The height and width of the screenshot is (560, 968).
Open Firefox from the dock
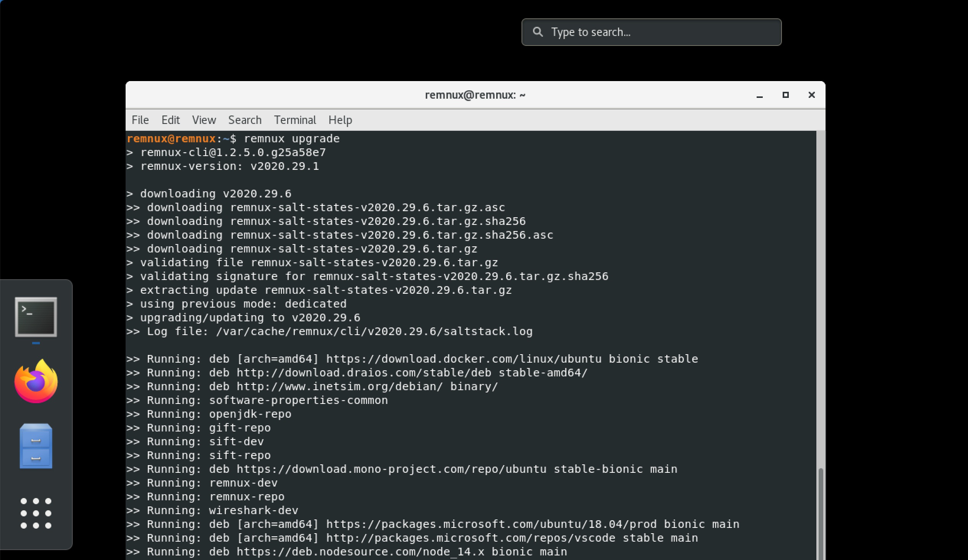click(36, 381)
